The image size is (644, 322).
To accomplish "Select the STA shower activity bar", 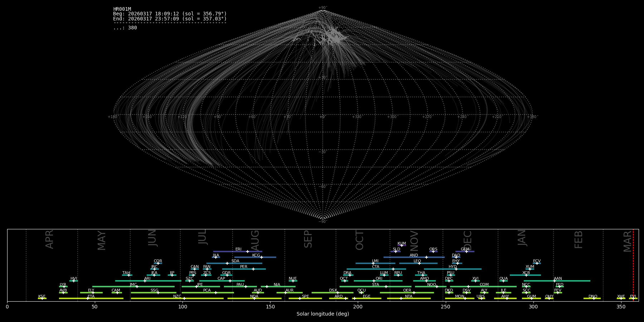I will click(x=375, y=287).
